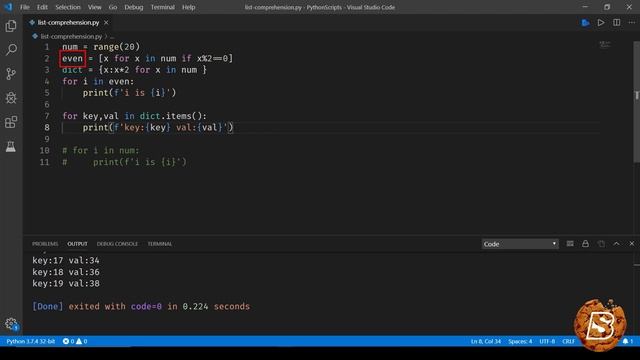Toggle output scroll lock
Screen dimensions: 640x360
coord(585,244)
